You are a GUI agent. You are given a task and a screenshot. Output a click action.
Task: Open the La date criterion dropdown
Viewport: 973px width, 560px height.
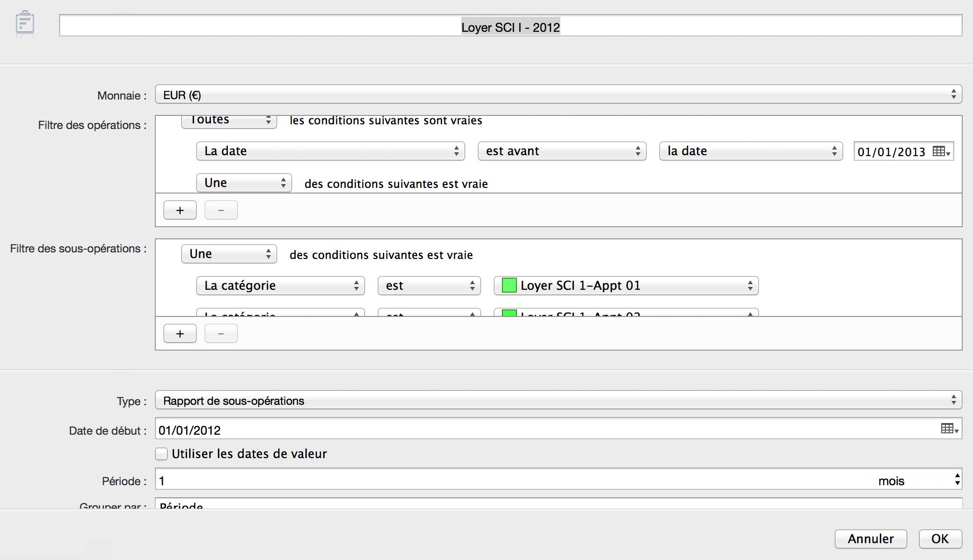click(x=331, y=151)
